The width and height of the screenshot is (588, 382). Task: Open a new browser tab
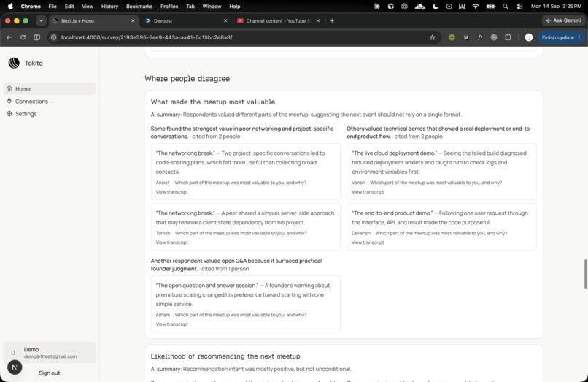pyautogui.click(x=332, y=20)
